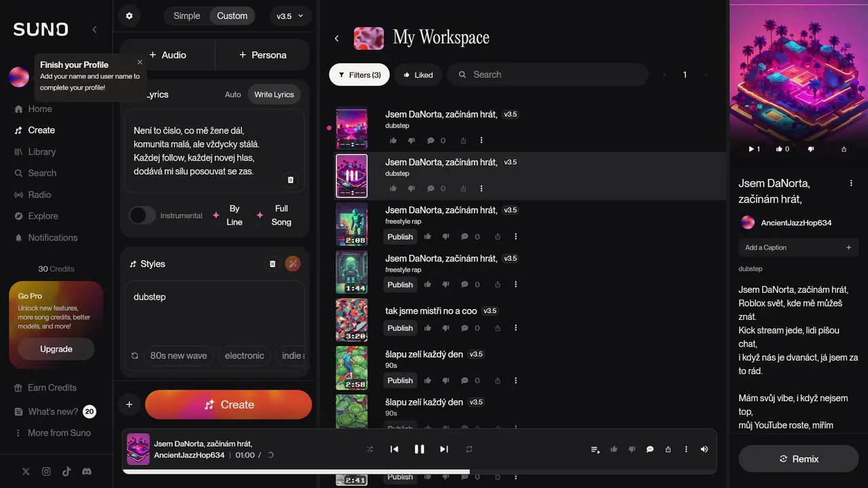Open more options for the 1:44 freestyle rap song
This screenshot has width=868, height=488.
(x=515, y=285)
